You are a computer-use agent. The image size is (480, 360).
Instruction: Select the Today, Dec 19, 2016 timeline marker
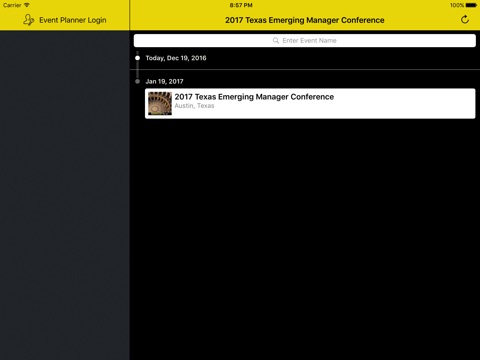(x=137, y=58)
